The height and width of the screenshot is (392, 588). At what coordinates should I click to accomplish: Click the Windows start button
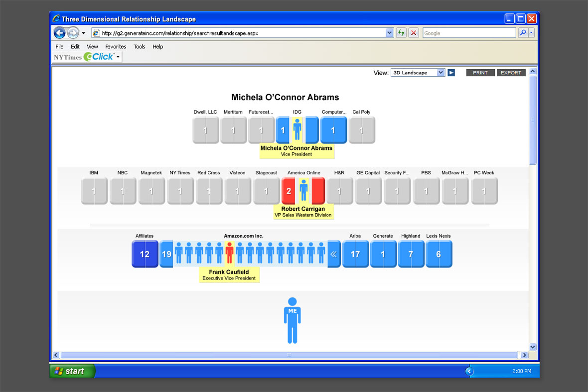[x=72, y=371]
